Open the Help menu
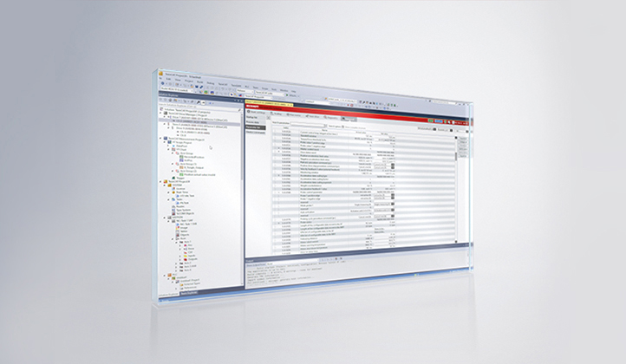This screenshot has height=364, width=626. (x=293, y=91)
